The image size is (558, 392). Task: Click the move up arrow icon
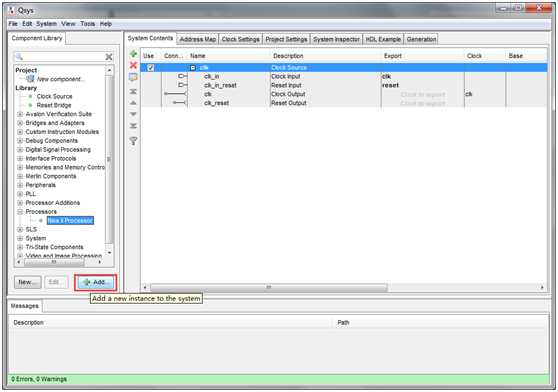tap(133, 103)
